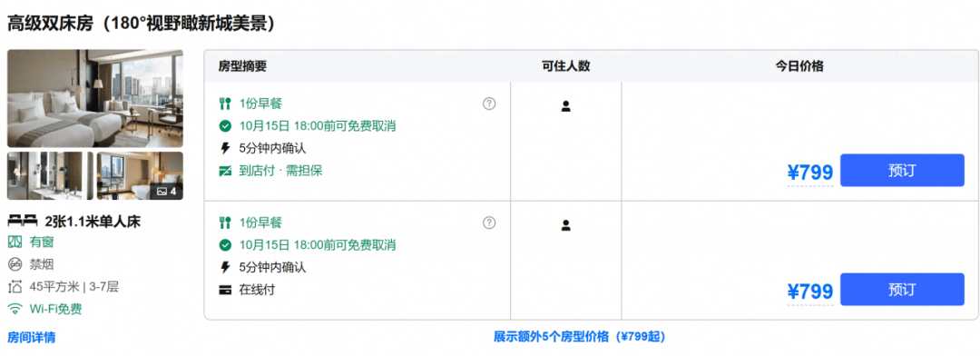Screen dimensions: 980x356
Task: Book the first ¥799 到店付 option
Action: pos(902,170)
